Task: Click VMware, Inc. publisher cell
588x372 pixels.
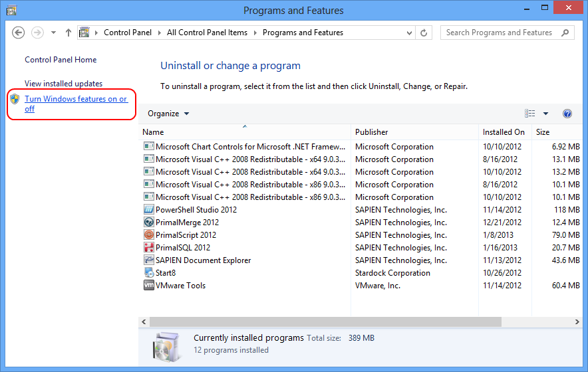Action: (x=378, y=286)
